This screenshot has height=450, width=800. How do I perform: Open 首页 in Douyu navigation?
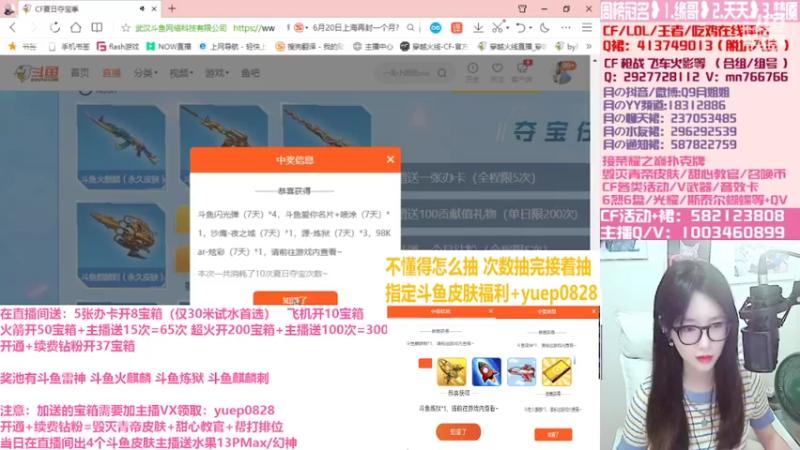point(80,73)
